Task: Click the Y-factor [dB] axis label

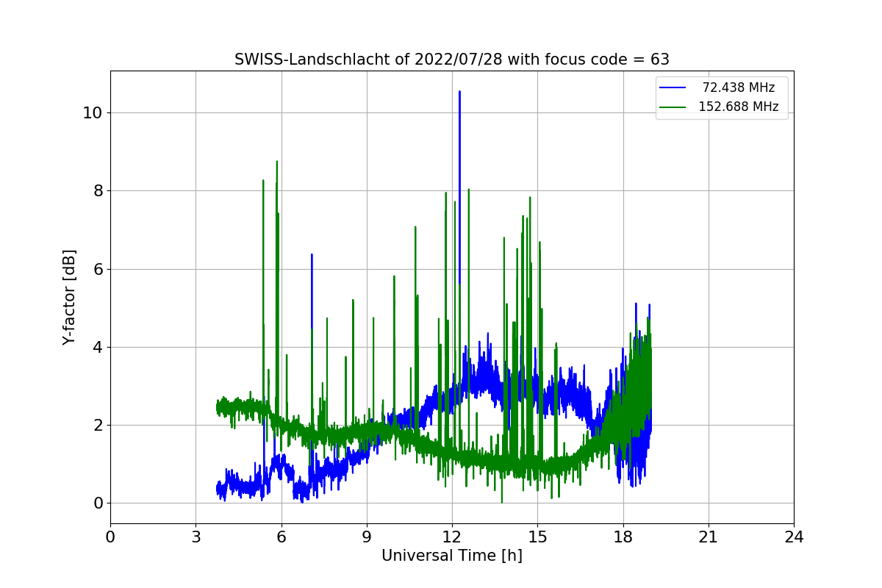Action: click(69, 298)
